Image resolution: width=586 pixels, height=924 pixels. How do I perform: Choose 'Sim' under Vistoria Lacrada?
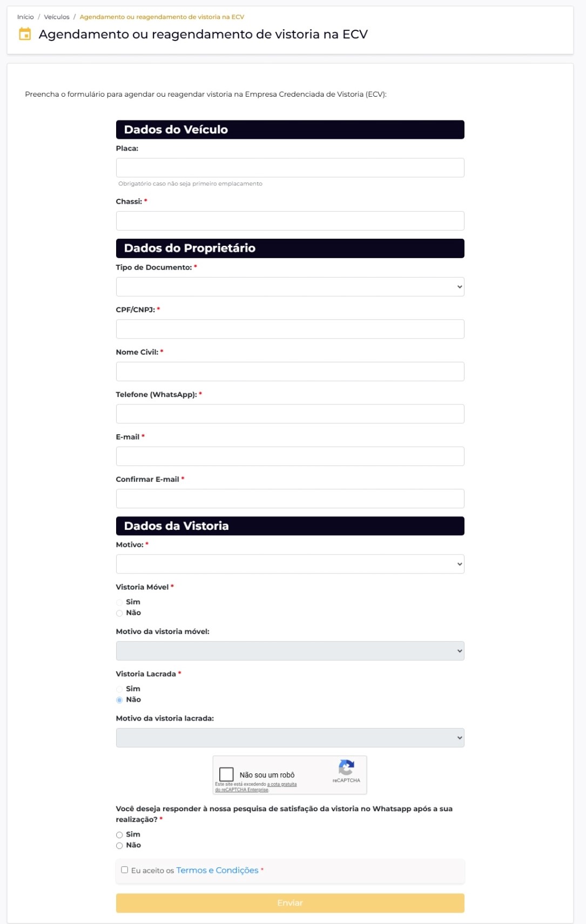[119, 689]
